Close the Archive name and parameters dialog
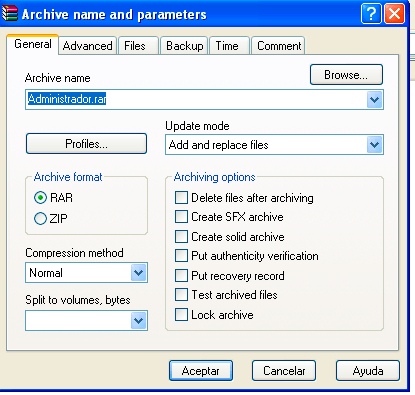Screen dimensions: 415x395 pyautogui.click(x=395, y=14)
